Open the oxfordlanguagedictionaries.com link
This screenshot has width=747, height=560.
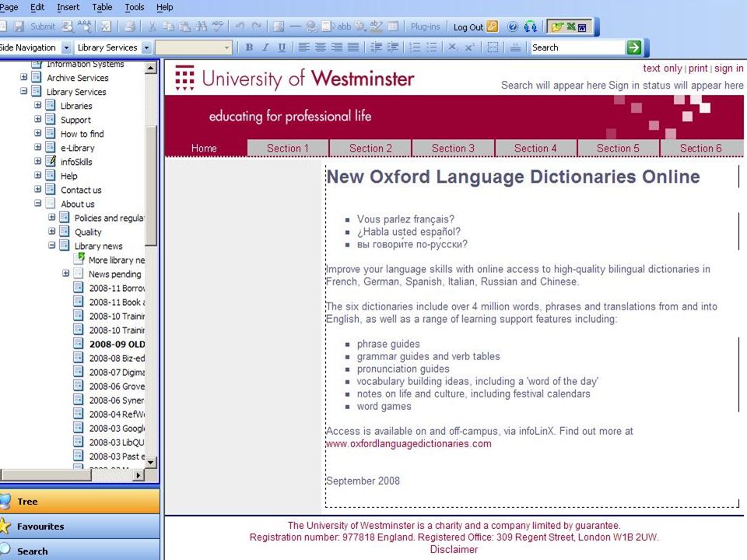click(409, 443)
